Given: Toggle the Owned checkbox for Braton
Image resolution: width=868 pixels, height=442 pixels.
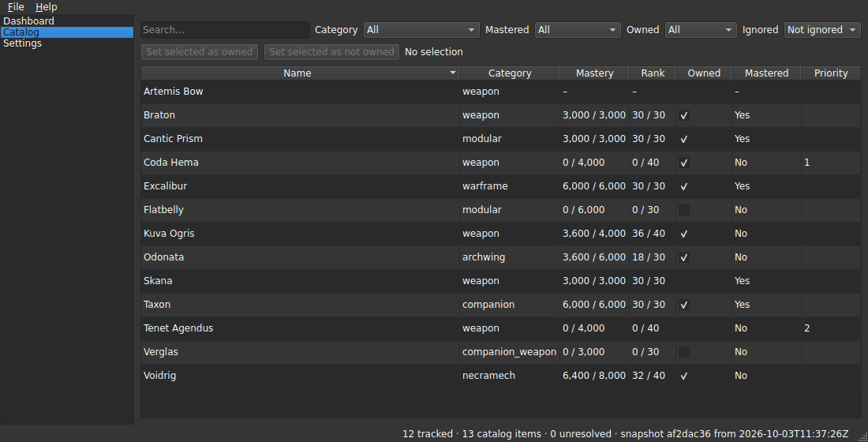Looking at the screenshot, I should (x=684, y=115).
